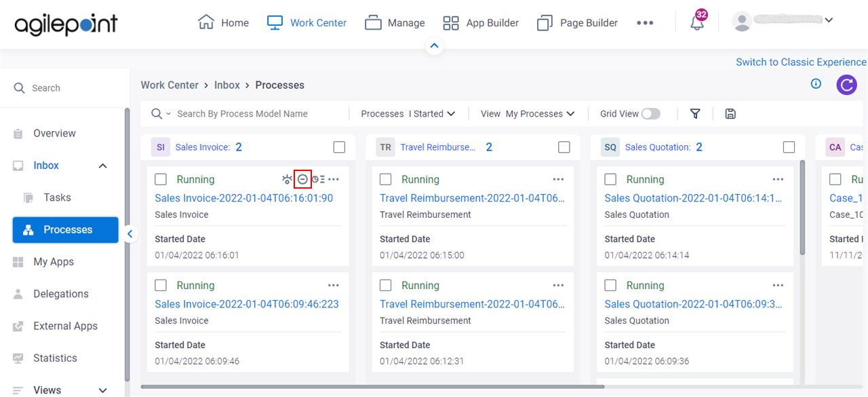868x397 pixels.
Task: Click the CA column badge
Action: coord(835,147)
